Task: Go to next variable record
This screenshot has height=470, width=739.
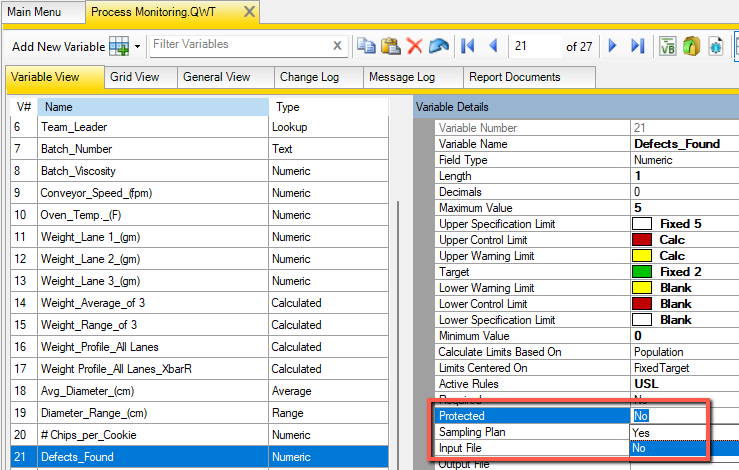Action: tap(613, 46)
